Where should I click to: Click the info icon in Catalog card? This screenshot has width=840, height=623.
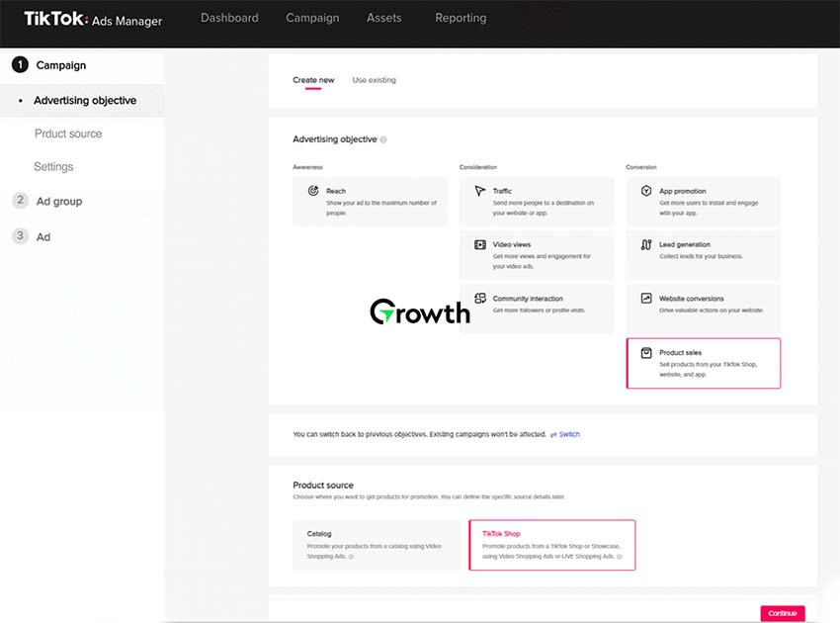[352, 557]
